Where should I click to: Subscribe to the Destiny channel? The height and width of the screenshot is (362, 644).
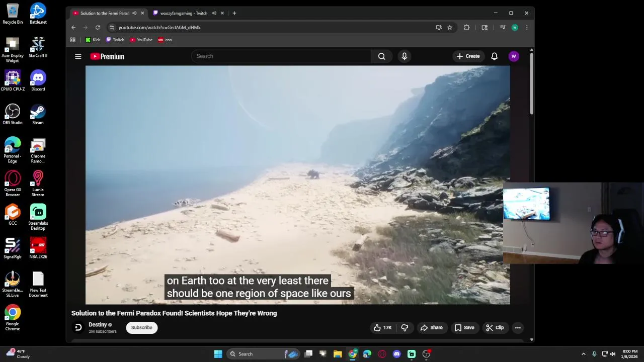(x=141, y=328)
